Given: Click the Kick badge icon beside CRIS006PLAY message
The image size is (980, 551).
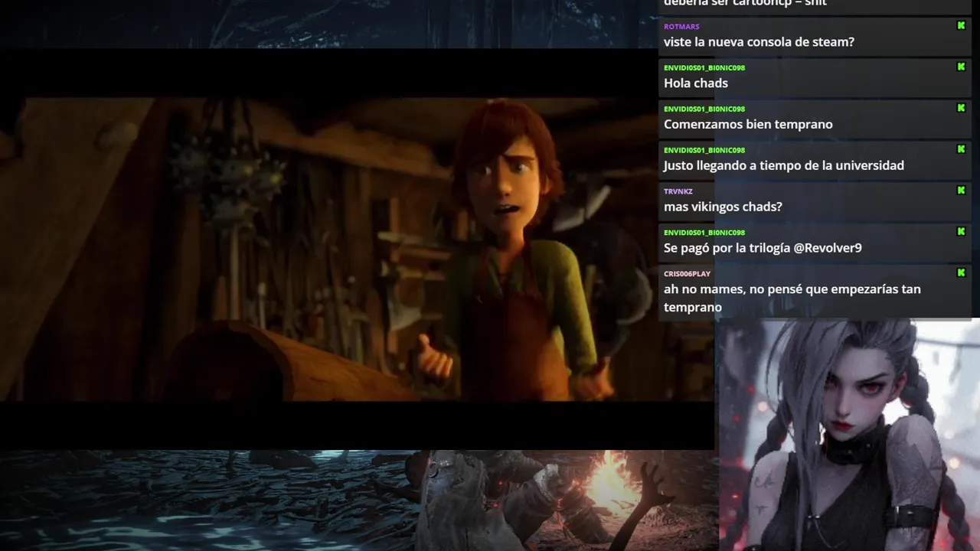Looking at the screenshot, I should click(x=961, y=272).
